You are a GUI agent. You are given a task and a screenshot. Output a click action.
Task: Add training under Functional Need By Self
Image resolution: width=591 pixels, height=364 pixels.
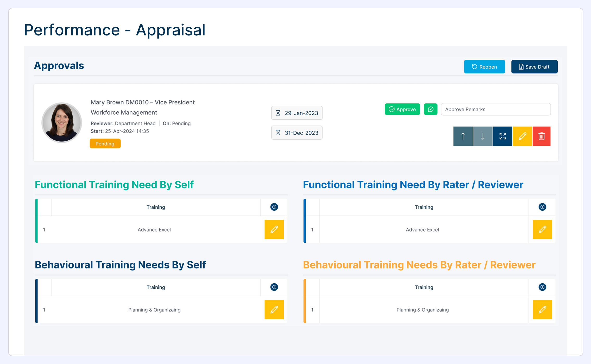click(x=274, y=207)
